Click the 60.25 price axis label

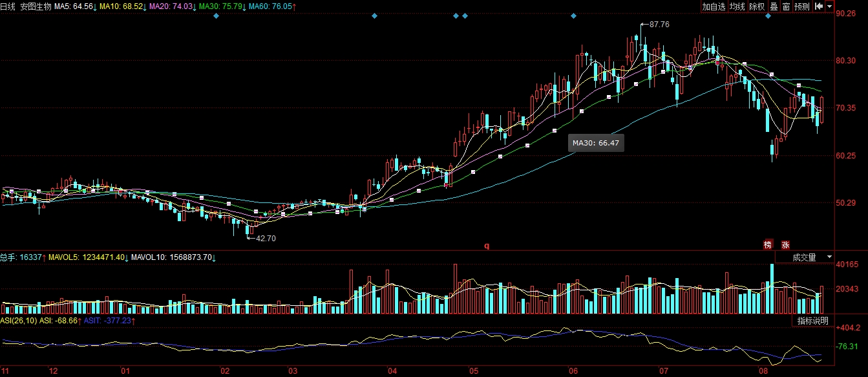846,156
